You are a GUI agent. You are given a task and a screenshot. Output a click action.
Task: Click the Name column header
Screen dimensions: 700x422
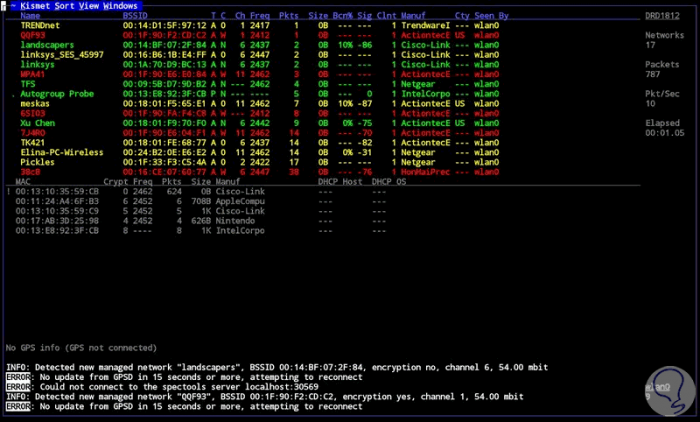(x=30, y=16)
